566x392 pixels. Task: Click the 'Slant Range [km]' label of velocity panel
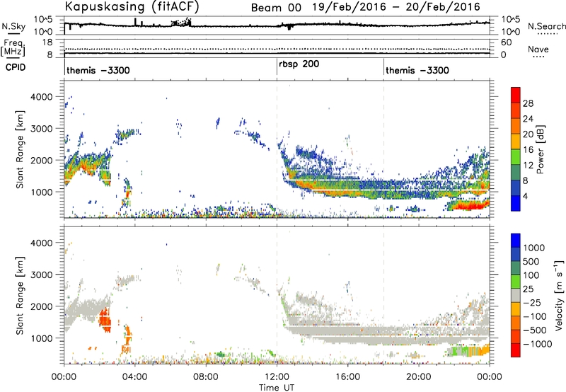click(x=20, y=295)
